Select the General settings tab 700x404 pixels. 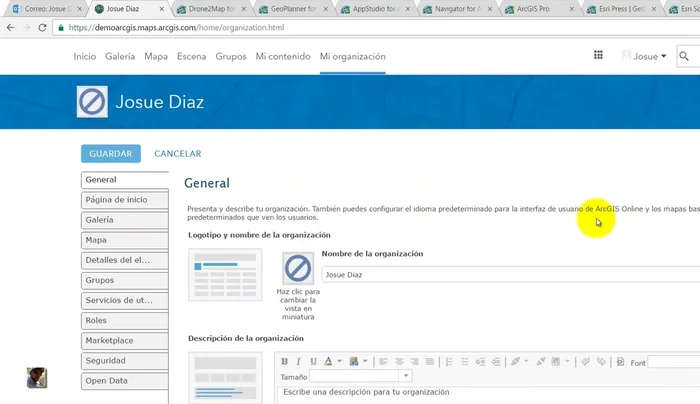(125, 179)
